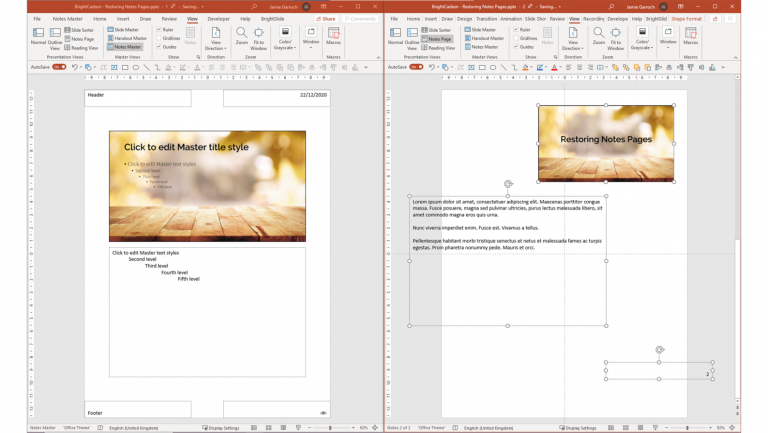Select Footer placeholder on notes master
The height and width of the screenshot is (433, 768).
[138, 409]
